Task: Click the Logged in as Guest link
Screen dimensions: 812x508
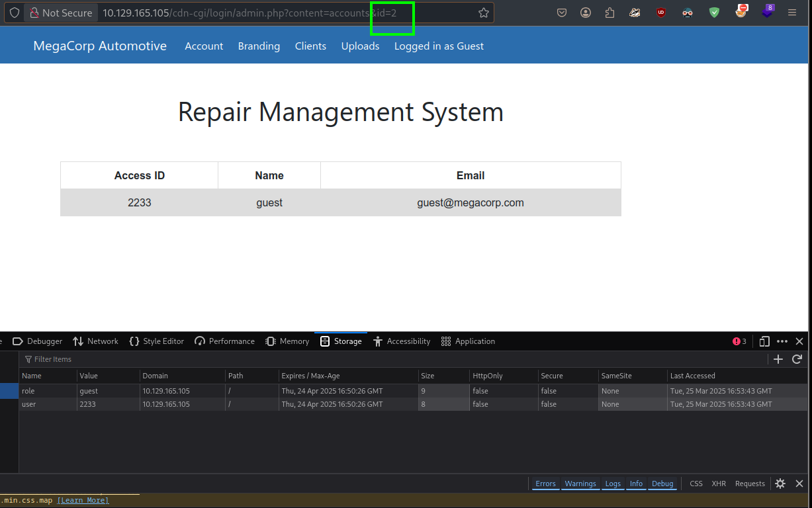Action: pos(439,46)
